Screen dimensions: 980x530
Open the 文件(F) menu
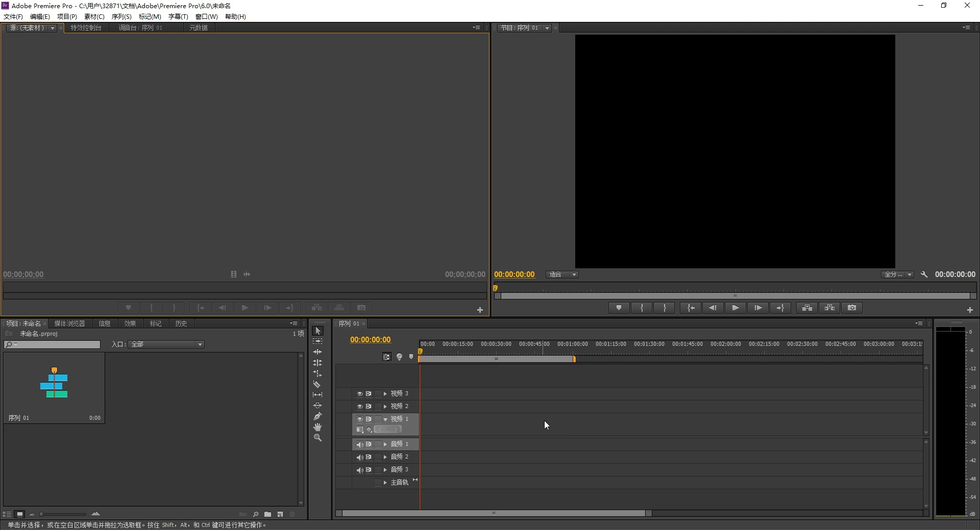click(x=13, y=16)
